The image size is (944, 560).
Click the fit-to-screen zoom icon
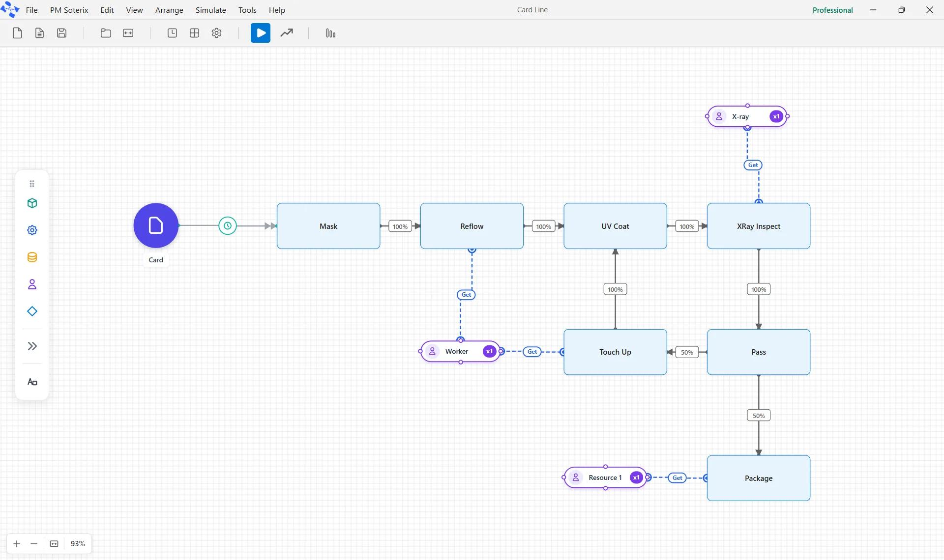click(54, 543)
